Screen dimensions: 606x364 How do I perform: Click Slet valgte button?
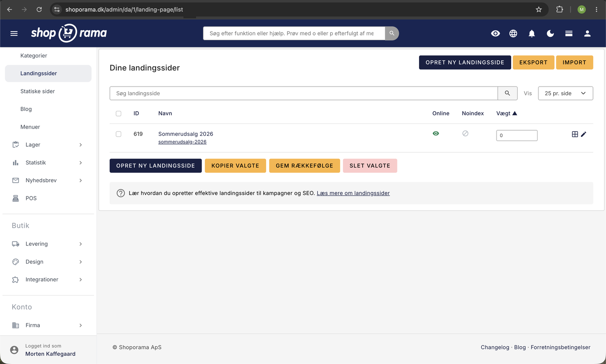pyautogui.click(x=370, y=166)
